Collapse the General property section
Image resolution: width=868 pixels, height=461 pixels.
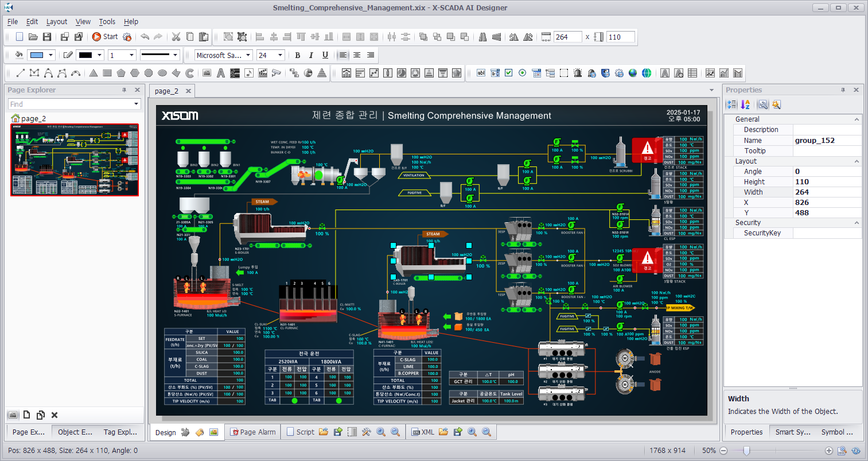click(x=857, y=119)
